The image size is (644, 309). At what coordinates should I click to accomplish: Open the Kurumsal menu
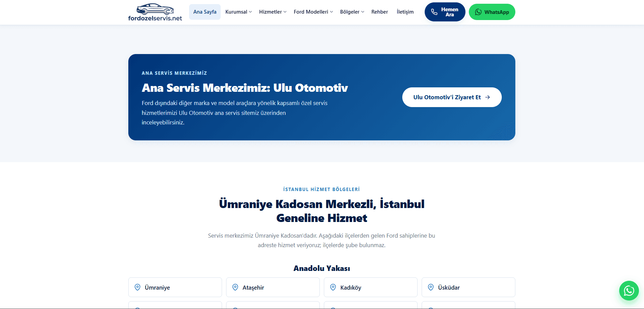[x=239, y=12]
